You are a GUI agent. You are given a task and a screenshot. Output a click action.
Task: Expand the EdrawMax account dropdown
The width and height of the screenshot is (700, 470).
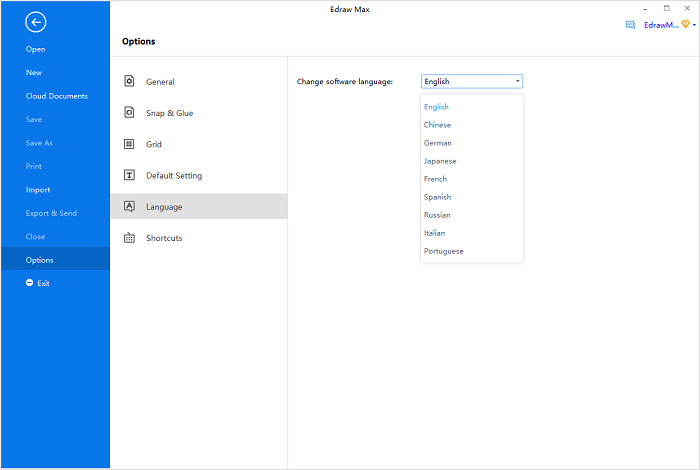click(694, 24)
